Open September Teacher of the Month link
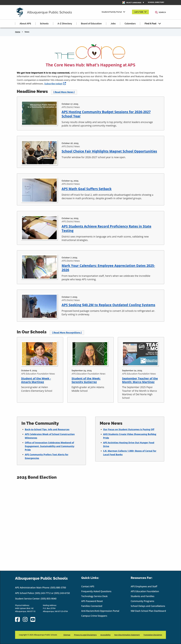Screen dimensions: 181x644 (140, 380)
